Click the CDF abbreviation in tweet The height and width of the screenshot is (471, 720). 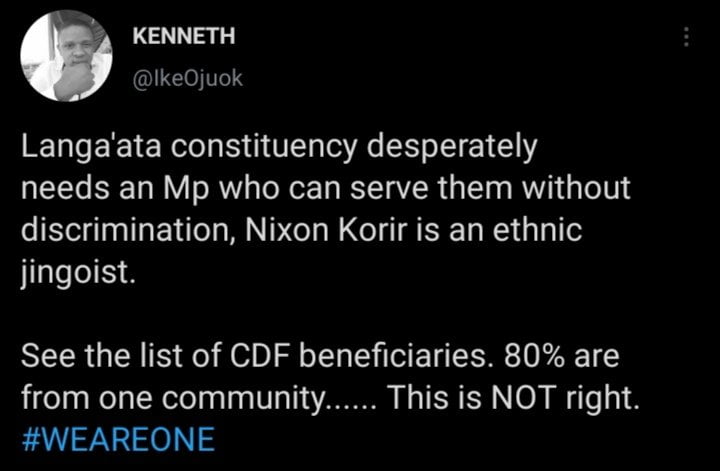[x=260, y=356]
